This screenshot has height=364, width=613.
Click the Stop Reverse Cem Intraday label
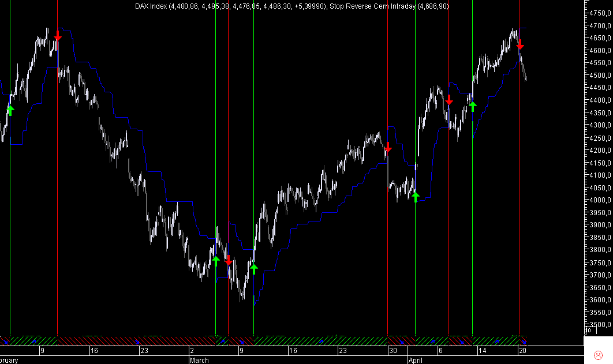[372, 6]
